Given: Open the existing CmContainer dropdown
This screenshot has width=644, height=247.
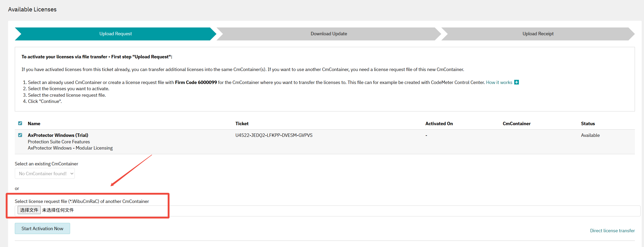Looking at the screenshot, I should click(45, 173).
